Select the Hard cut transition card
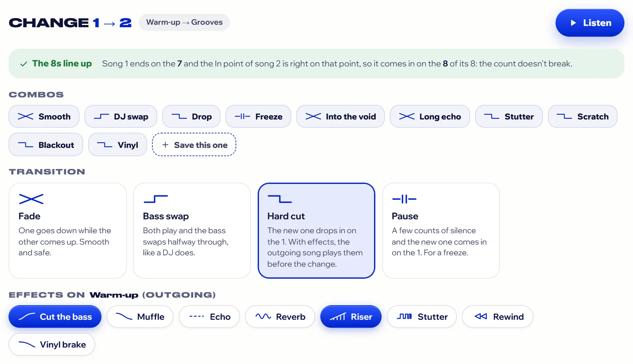Screen dimensions: 633x364 [x=316, y=231]
